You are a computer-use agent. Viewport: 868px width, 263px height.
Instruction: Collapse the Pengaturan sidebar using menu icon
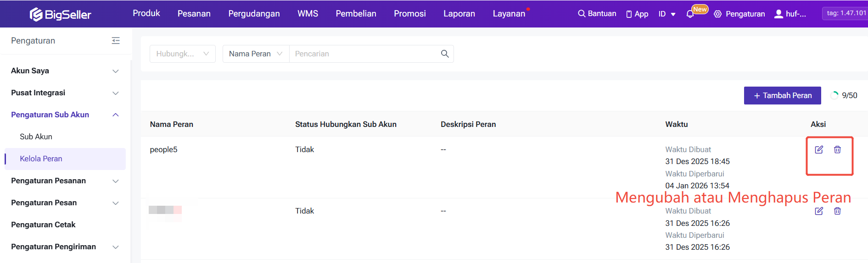tap(116, 41)
